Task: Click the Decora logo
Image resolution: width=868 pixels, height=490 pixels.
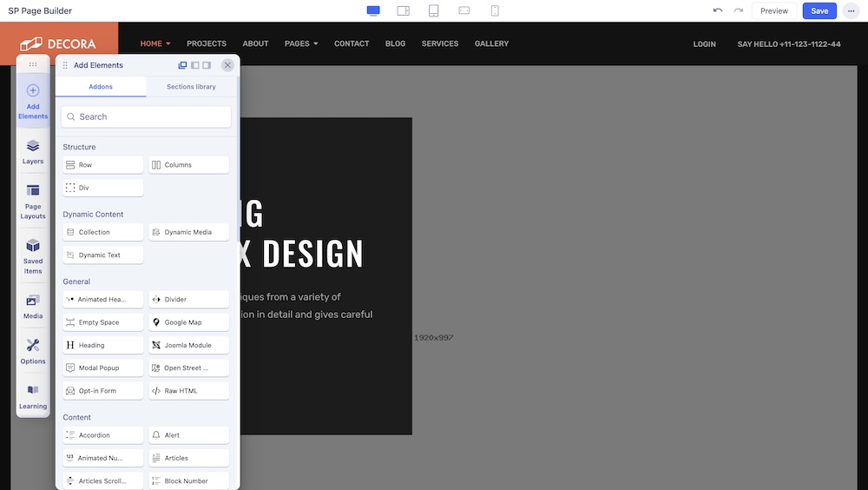Action: (58, 43)
